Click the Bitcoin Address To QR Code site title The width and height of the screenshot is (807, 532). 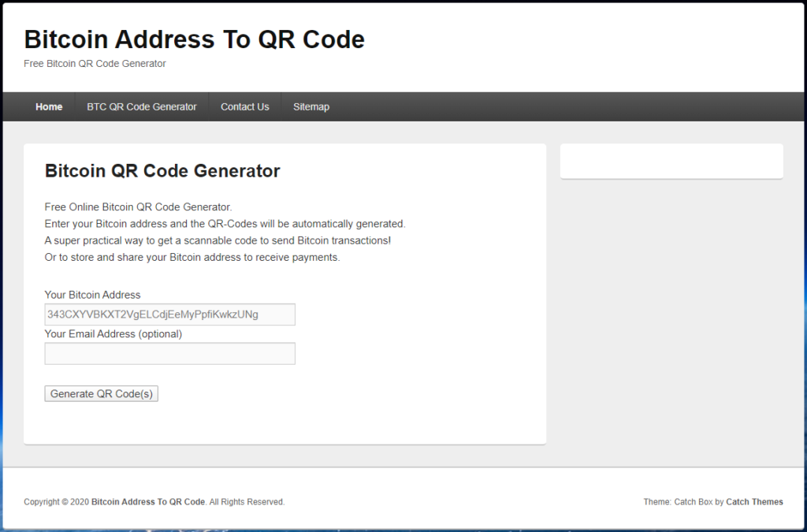[194, 39]
